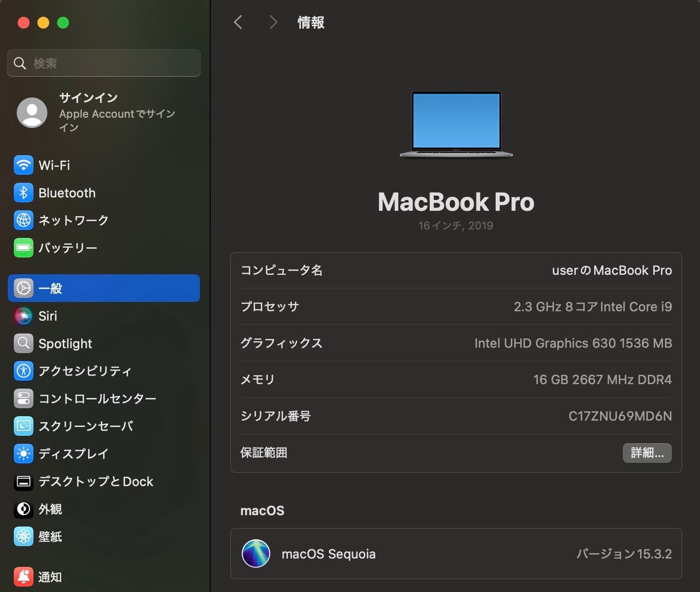
Task: Click the デスクトップとDock icon
Action: 24,481
